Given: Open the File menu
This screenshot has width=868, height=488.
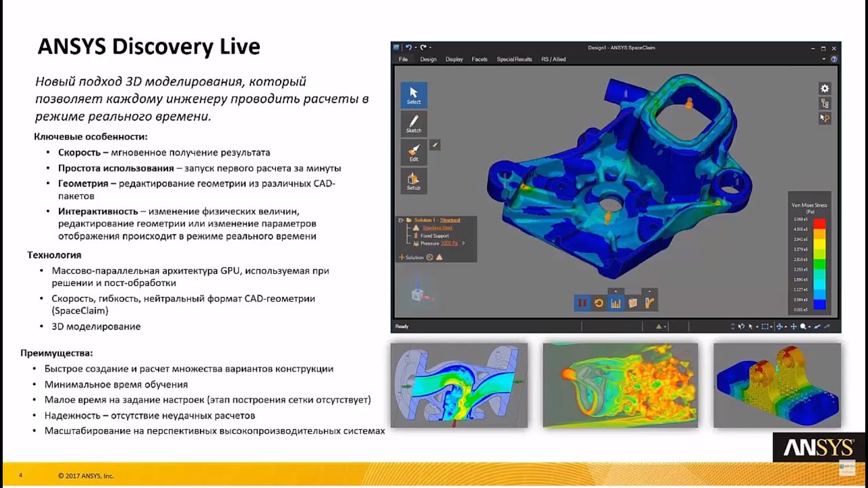Looking at the screenshot, I should click(403, 60).
